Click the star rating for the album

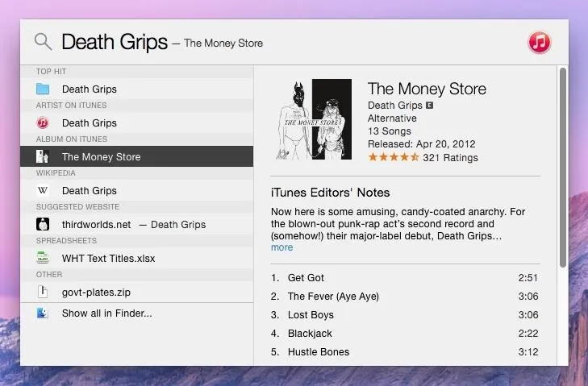pos(394,157)
